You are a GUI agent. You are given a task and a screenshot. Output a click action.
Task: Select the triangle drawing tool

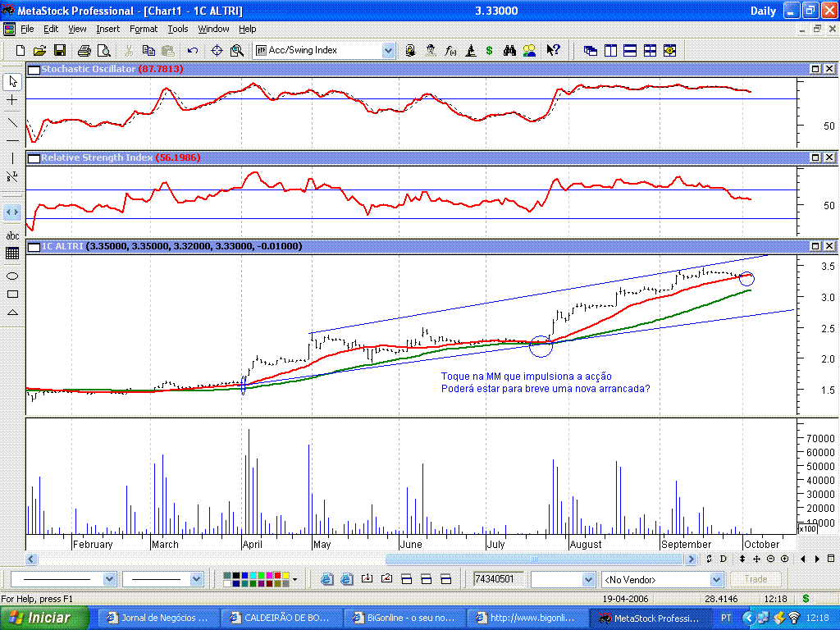click(x=13, y=313)
